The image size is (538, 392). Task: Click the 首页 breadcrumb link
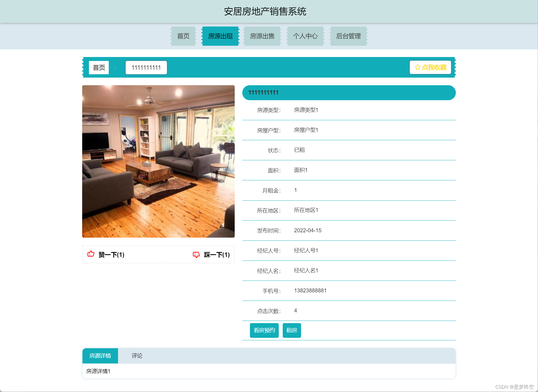pos(99,67)
